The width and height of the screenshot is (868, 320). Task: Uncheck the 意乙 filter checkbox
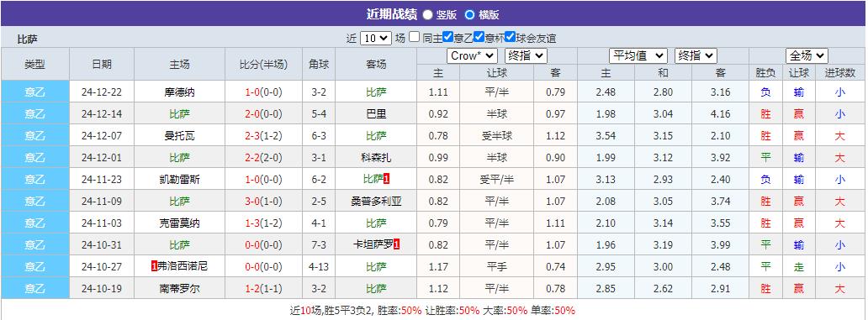coord(448,37)
